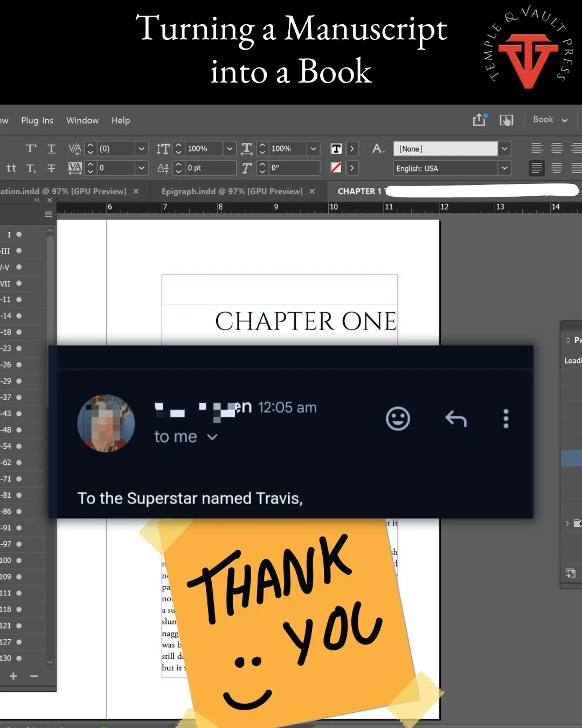The width and height of the screenshot is (582, 728).
Task: Click the 'CHAPTER ONE' heading on the page
Action: click(306, 321)
